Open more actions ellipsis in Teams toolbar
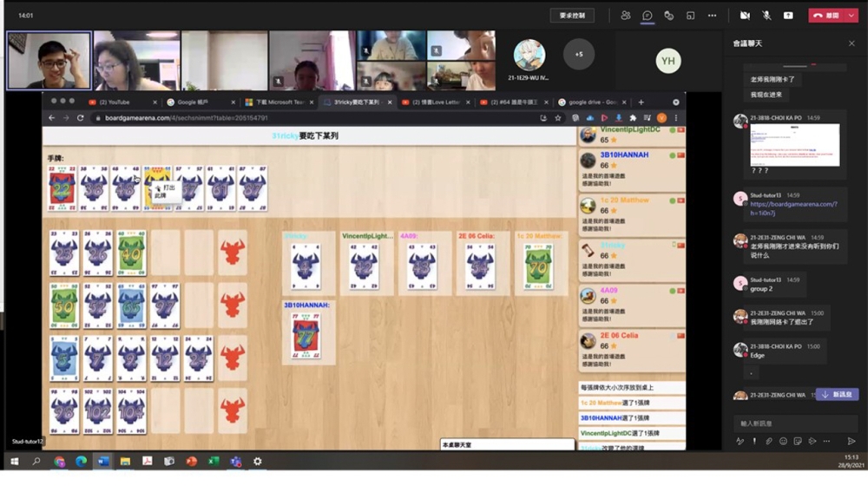The height and width of the screenshot is (486, 868). coord(712,16)
